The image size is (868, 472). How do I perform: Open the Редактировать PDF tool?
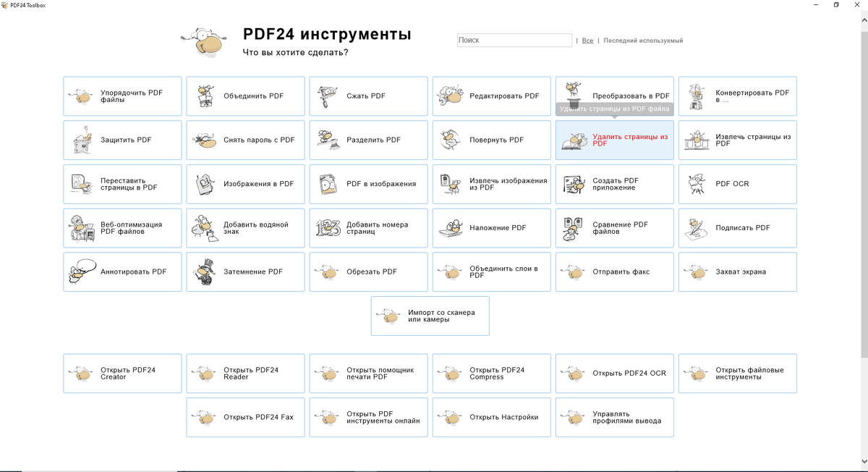point(491,96)
